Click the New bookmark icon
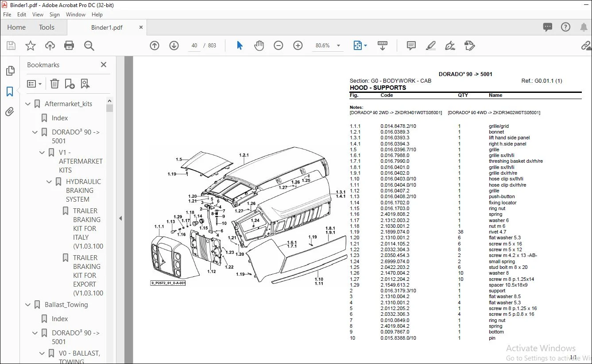 click(70, 84)
